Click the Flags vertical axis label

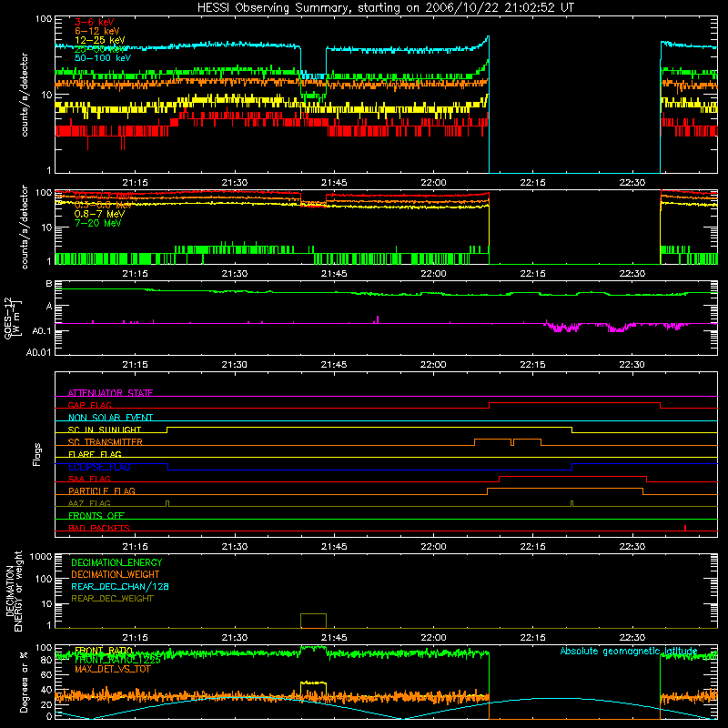tap(37, 454)
